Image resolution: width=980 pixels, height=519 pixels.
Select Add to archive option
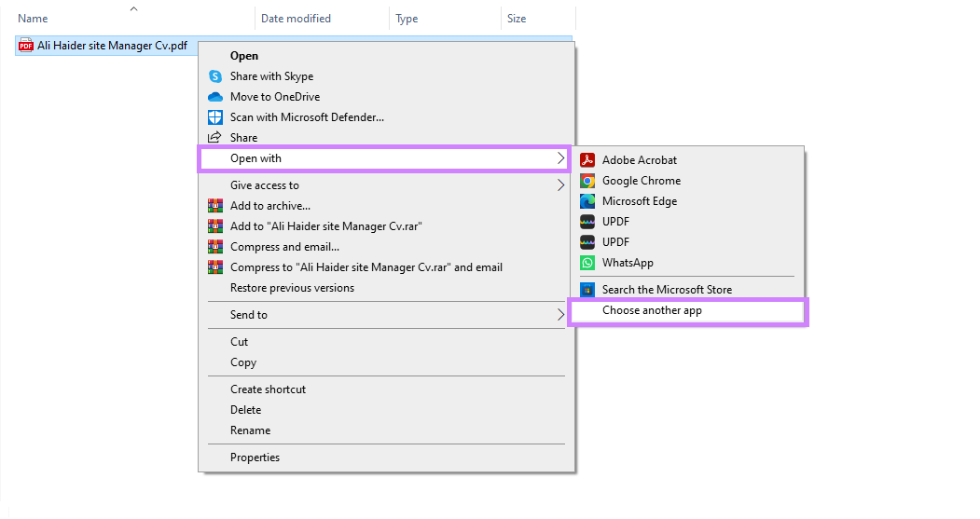(270, 206)
